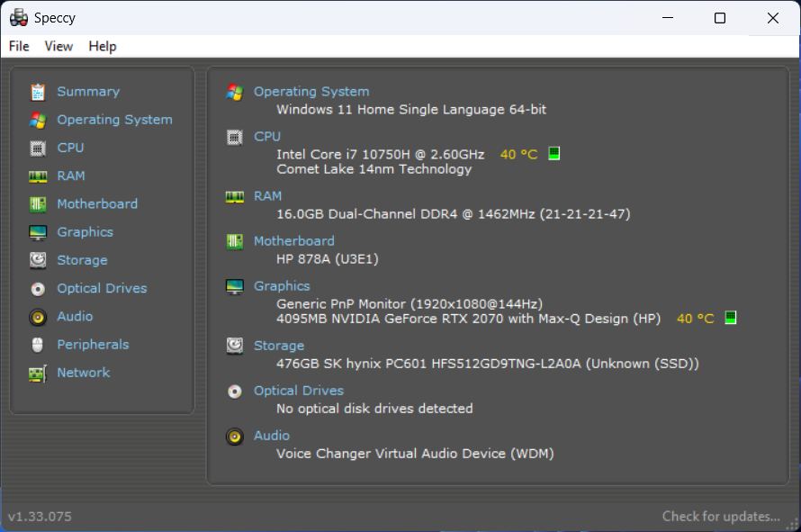Click the Graphics monitor icon in sidebar
Image resolution: width=801 pixels, height=532 pixels.
(x=38, y=232)
